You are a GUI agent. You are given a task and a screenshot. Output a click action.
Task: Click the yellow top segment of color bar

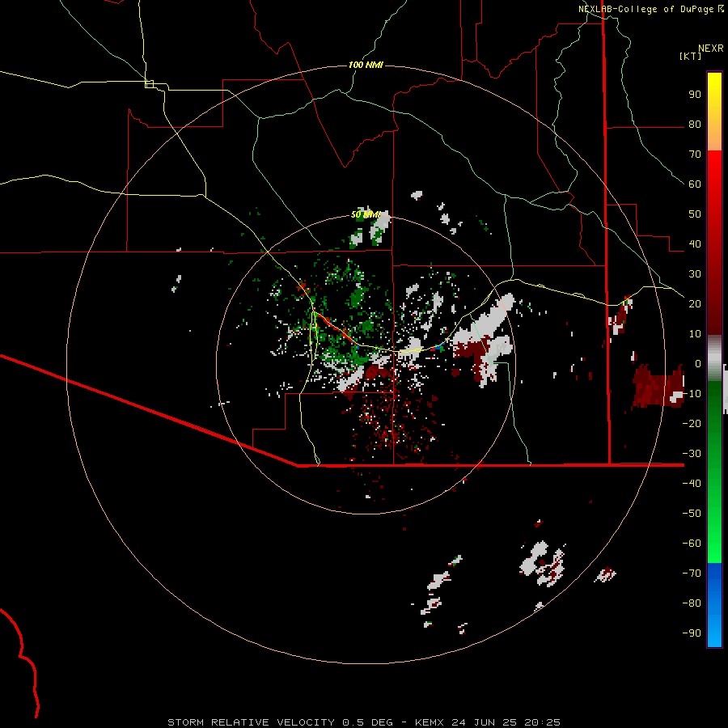click(x=714, y=112)
